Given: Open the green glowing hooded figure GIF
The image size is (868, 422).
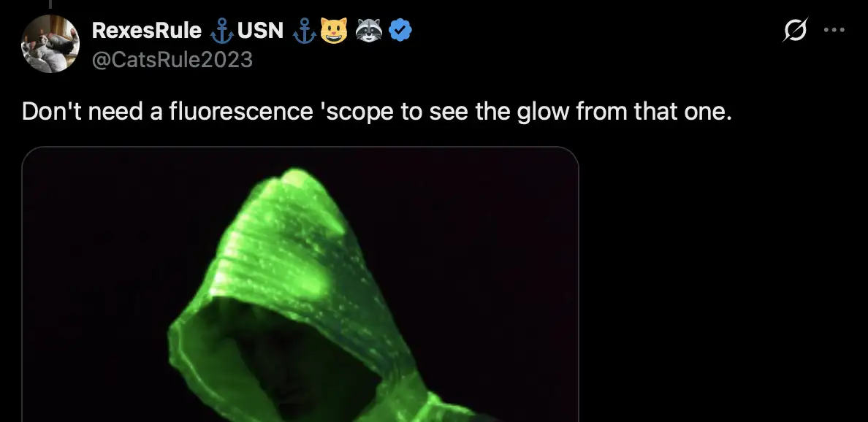Looking at the screenshot, I should pos(300,284).
